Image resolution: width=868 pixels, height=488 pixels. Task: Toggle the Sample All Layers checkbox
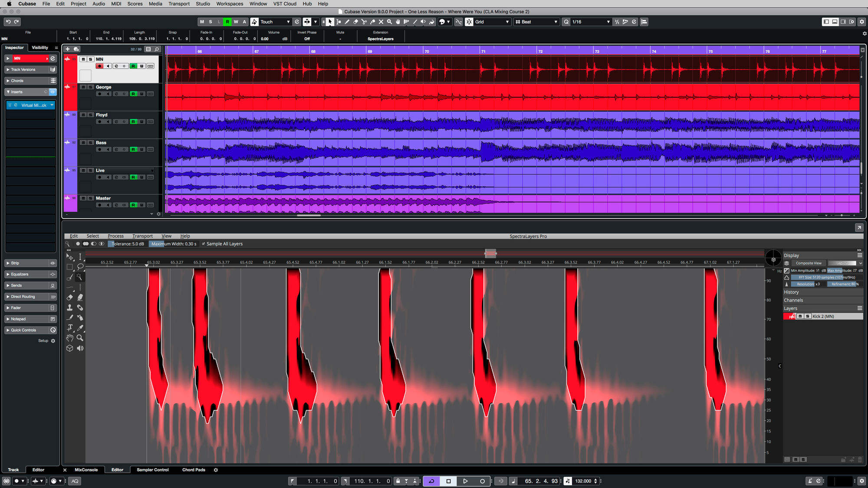click(204, 244)
